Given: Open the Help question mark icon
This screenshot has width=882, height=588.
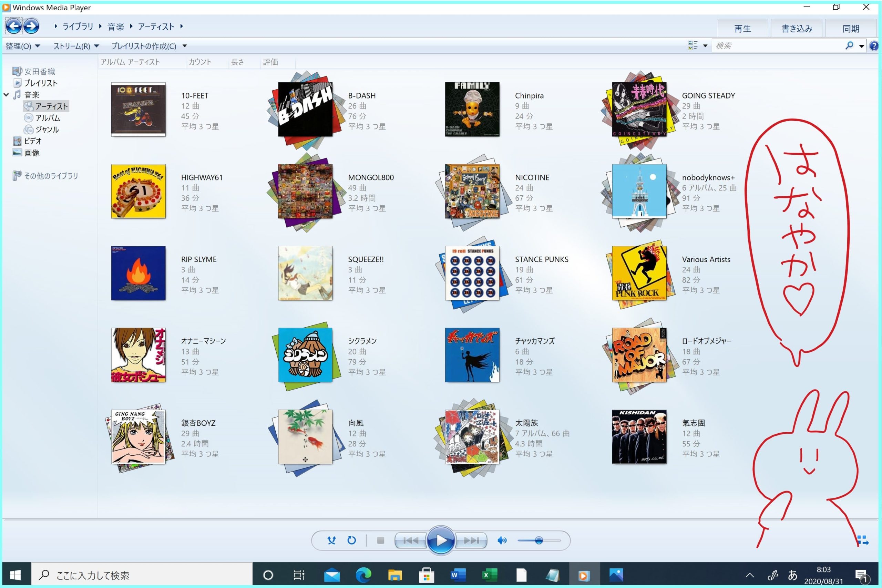Looking at the screenshot, I should pyautogui.click(x=874, y=46).
